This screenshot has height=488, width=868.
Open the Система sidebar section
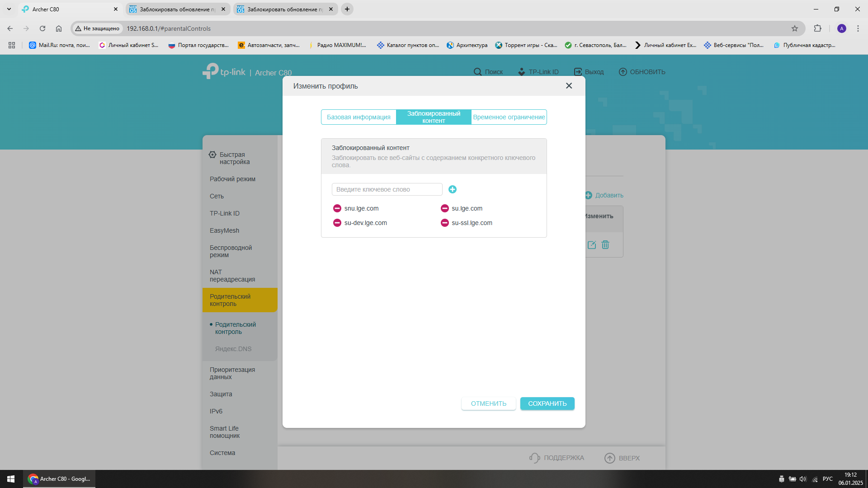point(222,453)
